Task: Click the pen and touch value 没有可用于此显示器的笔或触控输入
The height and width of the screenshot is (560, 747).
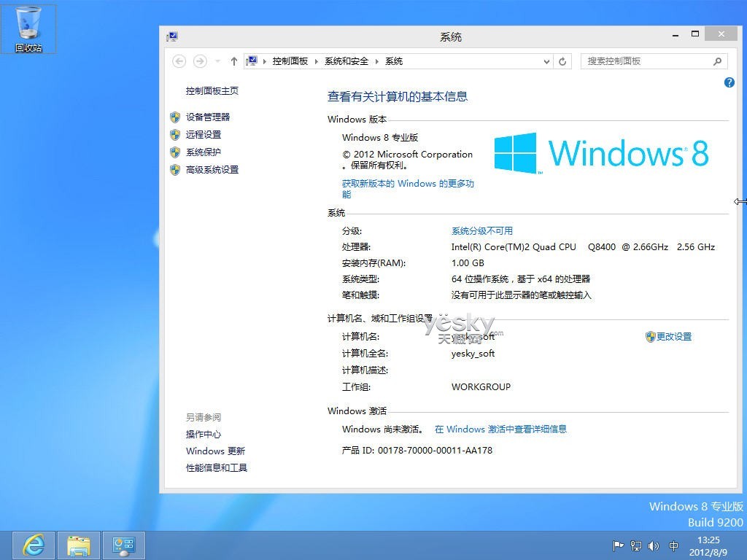Action: coord(521,295)
